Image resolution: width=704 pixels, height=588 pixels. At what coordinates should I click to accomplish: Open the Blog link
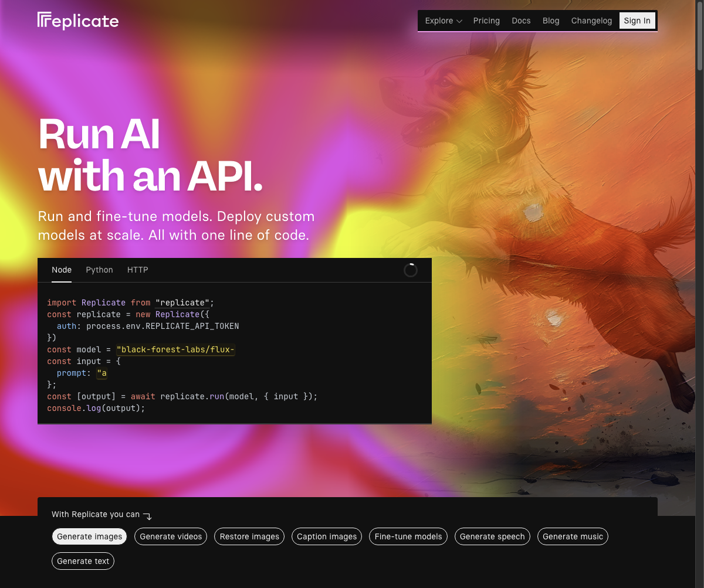pyautogui.click(x=551, y=21)
